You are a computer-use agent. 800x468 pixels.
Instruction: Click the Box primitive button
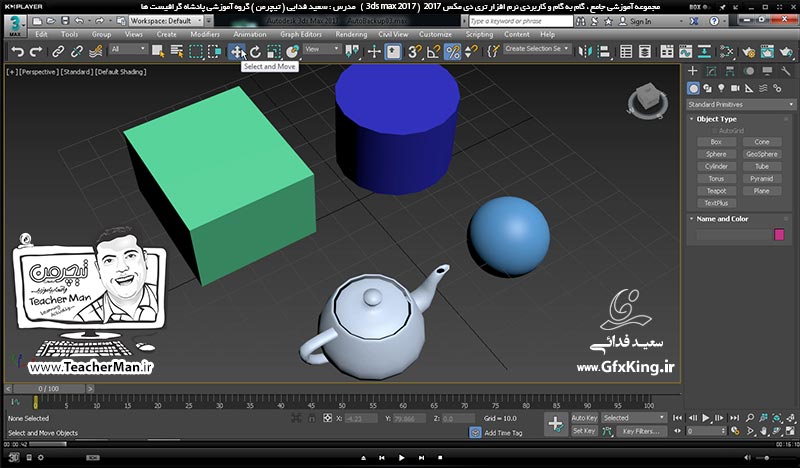click(716, 142)
